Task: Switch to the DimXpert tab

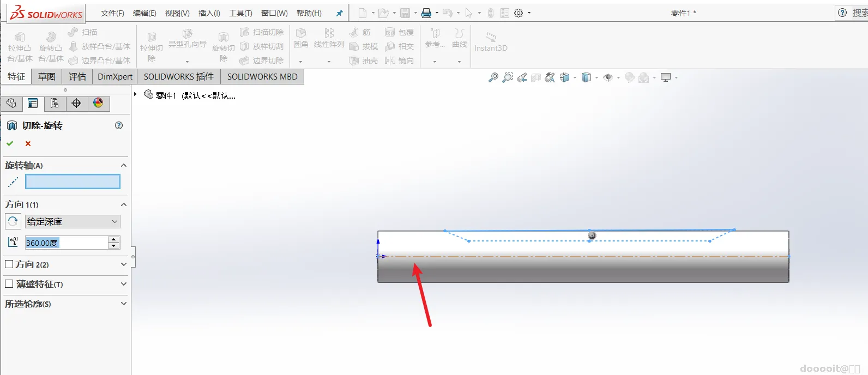Action: click(x=115, y=77)
